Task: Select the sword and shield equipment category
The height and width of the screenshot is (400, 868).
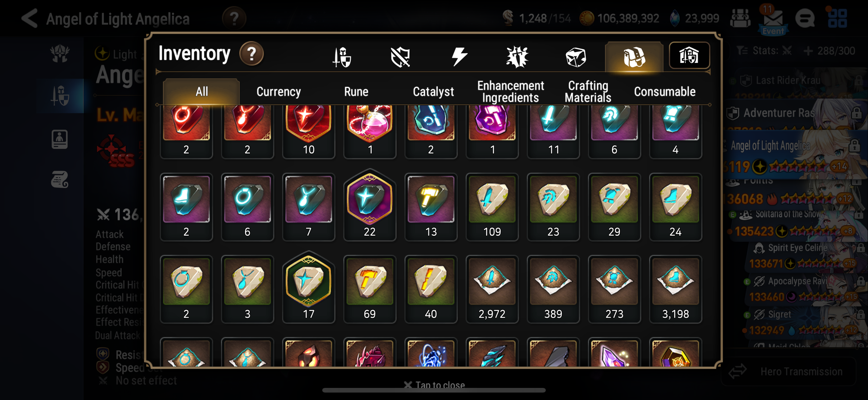Action: click(342, 56)
